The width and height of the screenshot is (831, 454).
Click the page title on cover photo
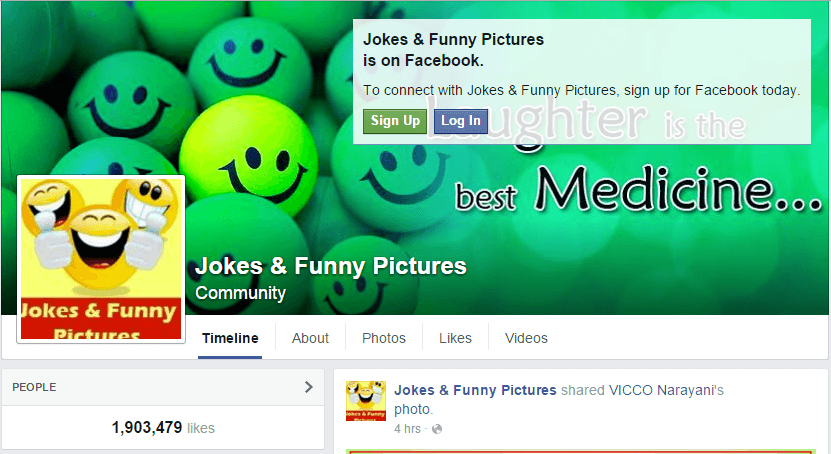tap(331, 266)
